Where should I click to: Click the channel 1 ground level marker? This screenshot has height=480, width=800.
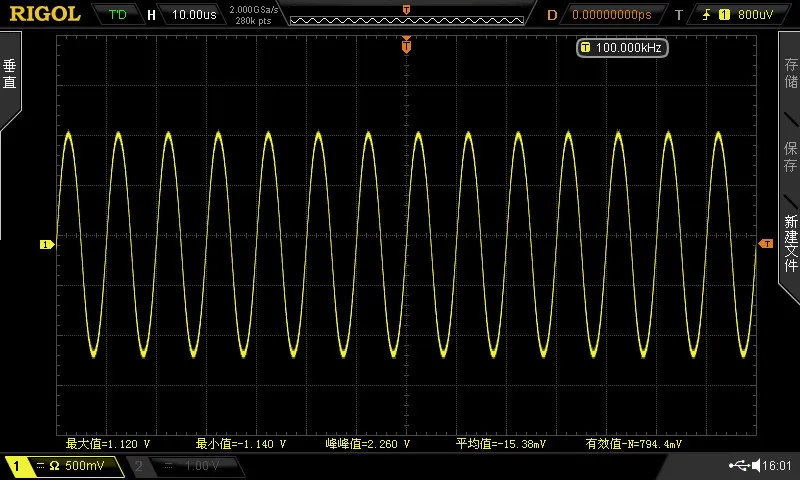point(46,245)
